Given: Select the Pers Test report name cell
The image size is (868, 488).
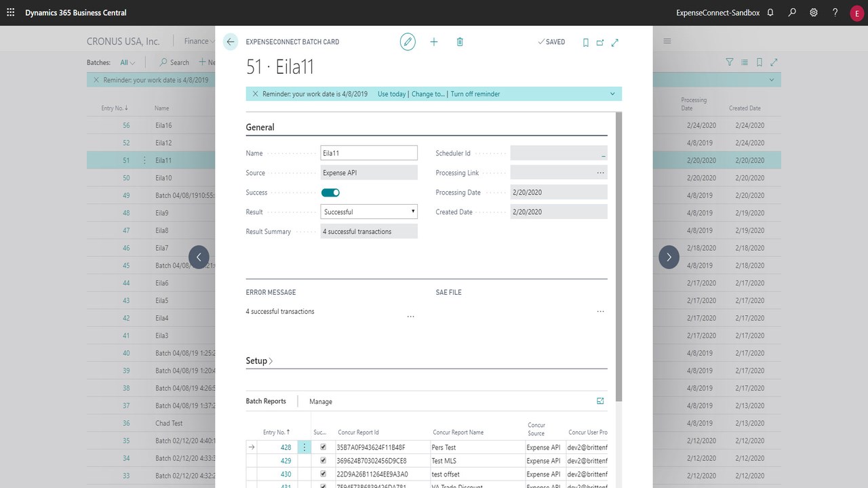Looking at the screenshot, I should pyautogui.click(x=477, y=447).
